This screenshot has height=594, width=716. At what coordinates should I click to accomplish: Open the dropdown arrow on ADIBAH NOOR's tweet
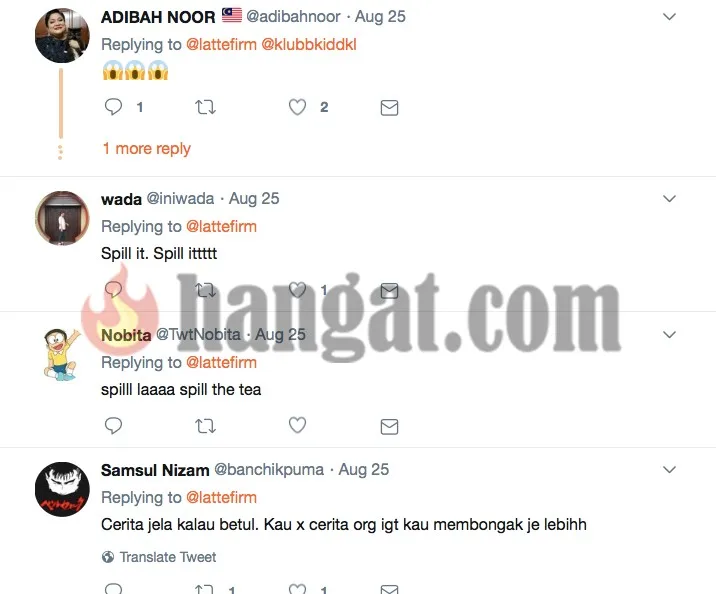(x=669, y=17)
